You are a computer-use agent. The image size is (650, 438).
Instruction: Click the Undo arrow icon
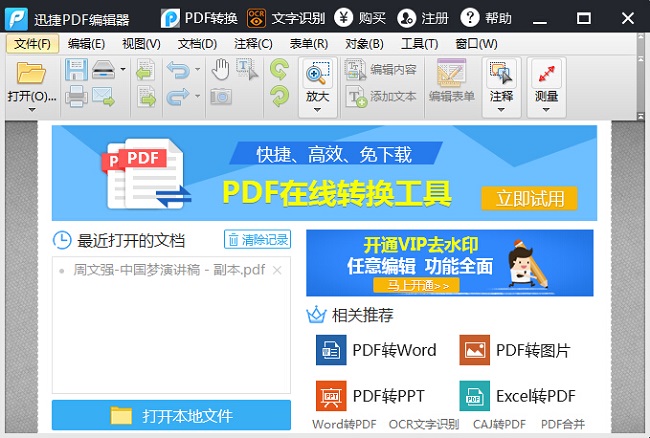178,70
